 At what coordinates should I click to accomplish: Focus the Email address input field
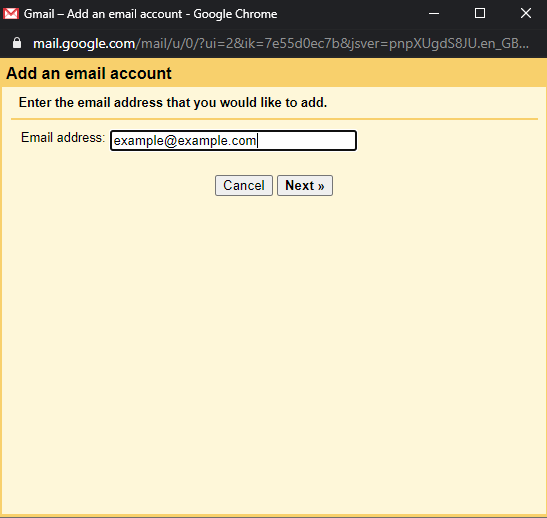(x=233, y=141)
